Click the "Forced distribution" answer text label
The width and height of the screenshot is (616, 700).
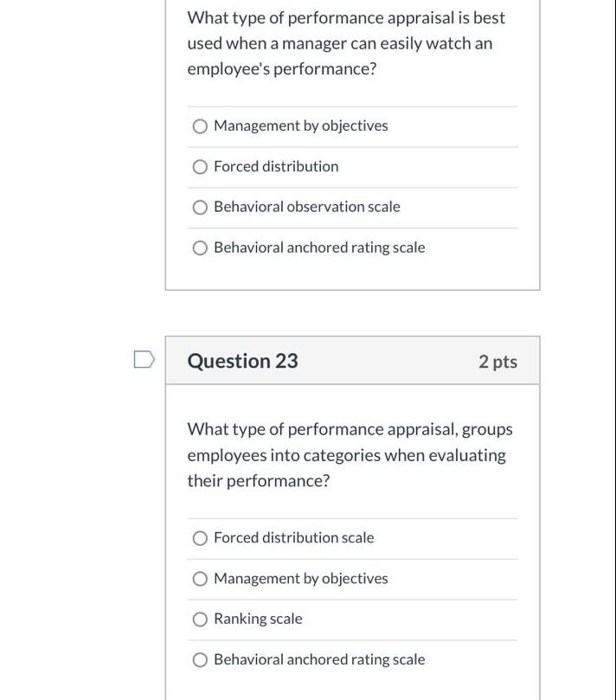(x=275, y=166)
